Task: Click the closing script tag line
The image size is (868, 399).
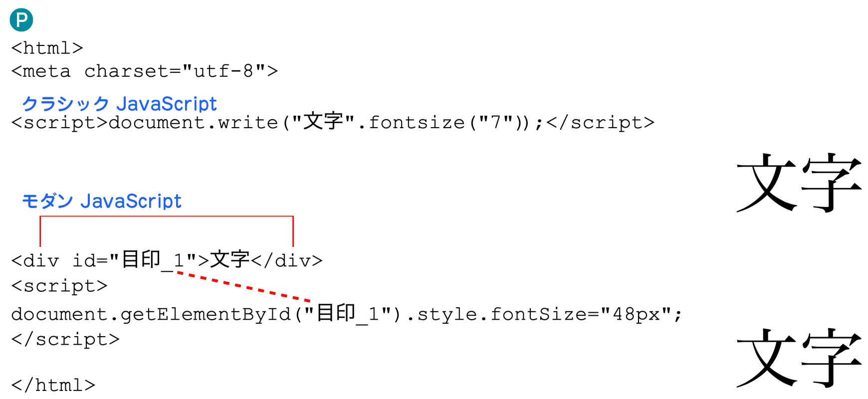Action: tap(65, 340)
